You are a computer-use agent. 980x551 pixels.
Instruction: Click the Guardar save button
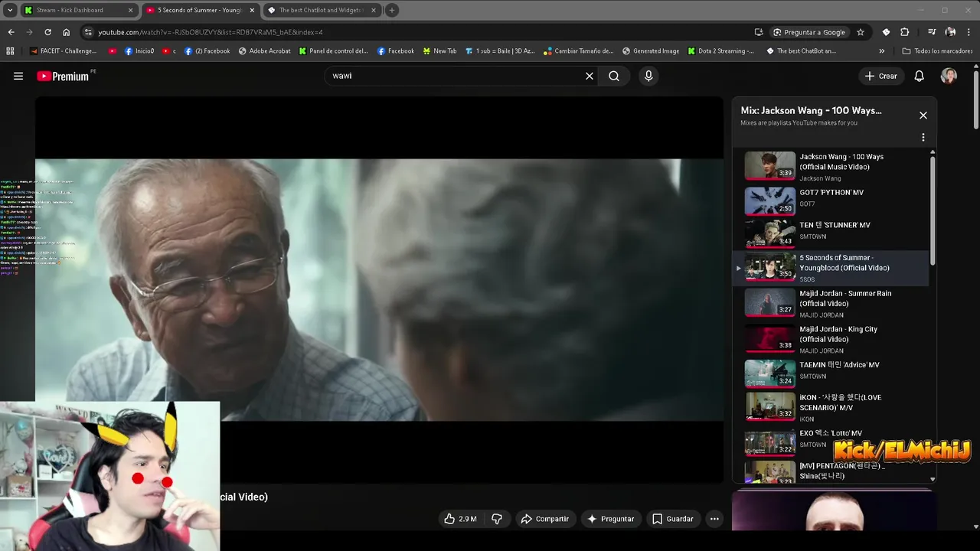[x=672, y=519]
